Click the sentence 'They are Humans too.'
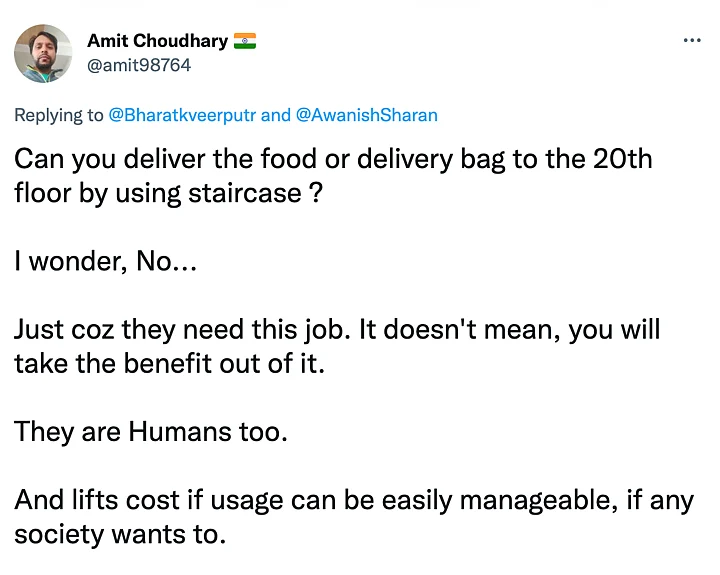 click(x=151, y=432)
